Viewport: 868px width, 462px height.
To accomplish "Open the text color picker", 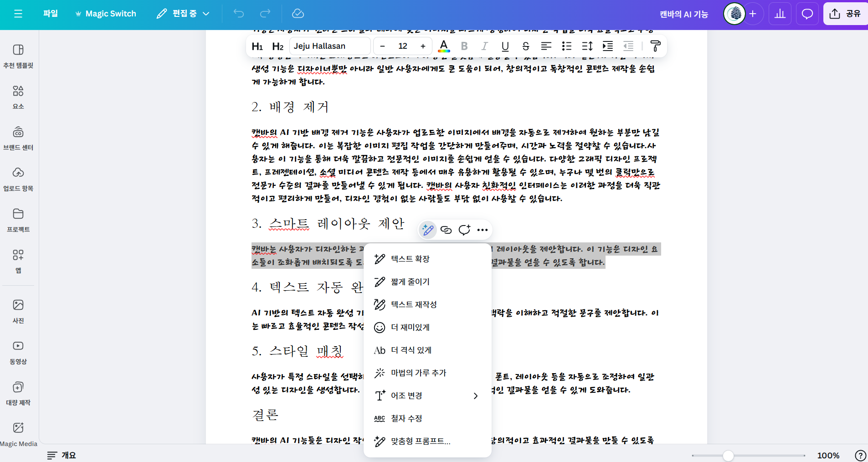I will tap(444, 46).
